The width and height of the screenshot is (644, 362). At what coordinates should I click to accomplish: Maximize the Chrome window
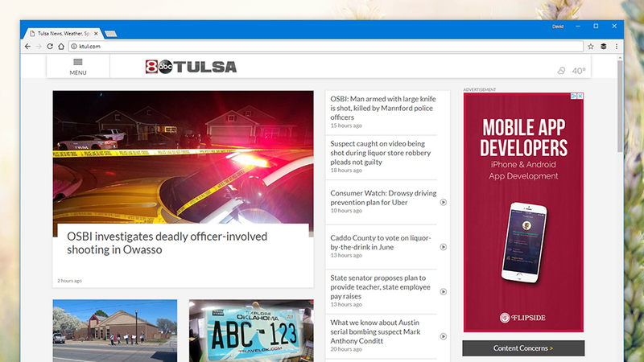(x=596, y=27)
